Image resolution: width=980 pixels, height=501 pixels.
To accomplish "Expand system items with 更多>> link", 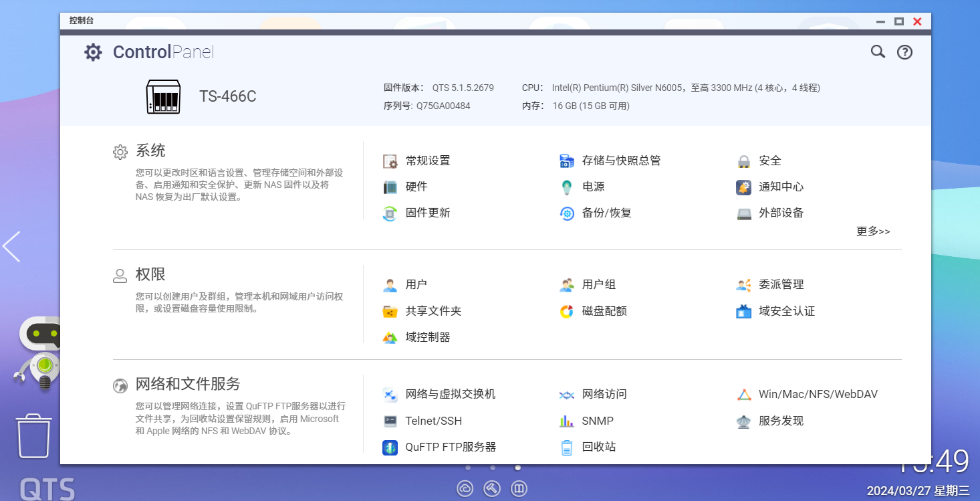I will pyautogui.click(x=873, y=231).
